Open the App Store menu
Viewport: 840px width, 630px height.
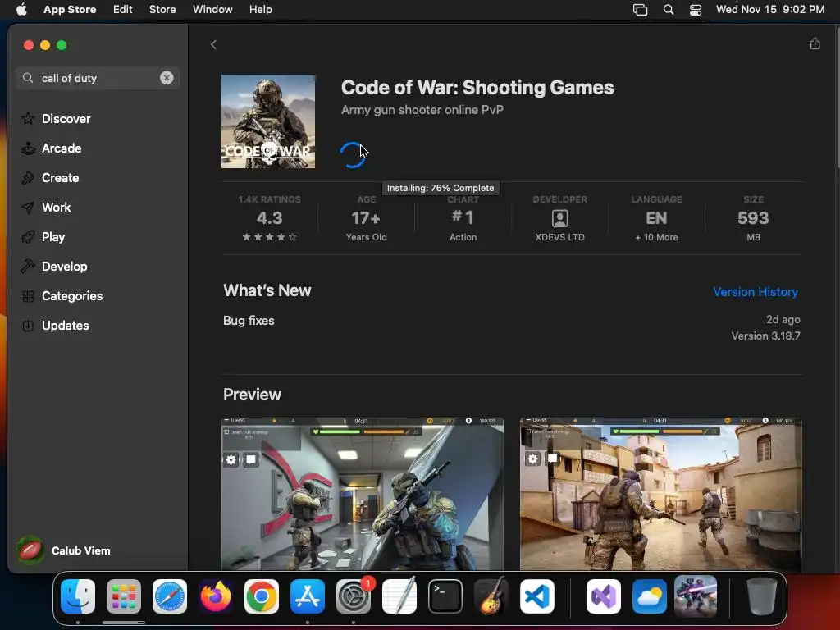pyautogui.click(x=70, y=10)
